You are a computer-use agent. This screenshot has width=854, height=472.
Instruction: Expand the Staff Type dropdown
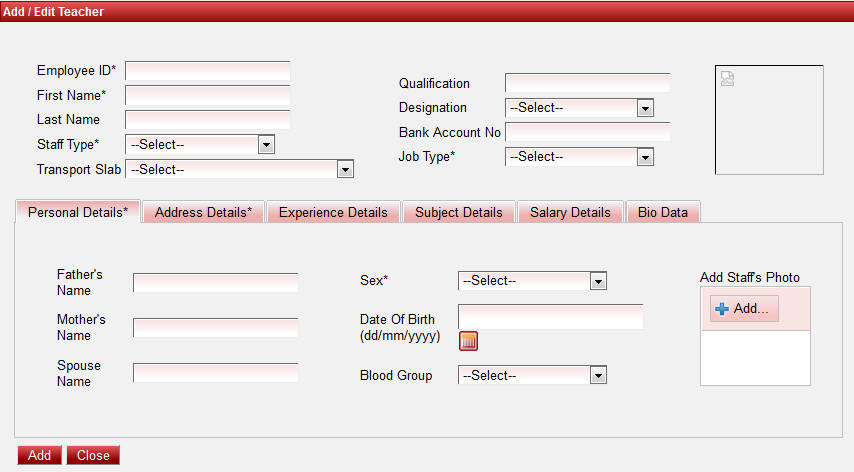pyautogui.click(x=200, y=145)
